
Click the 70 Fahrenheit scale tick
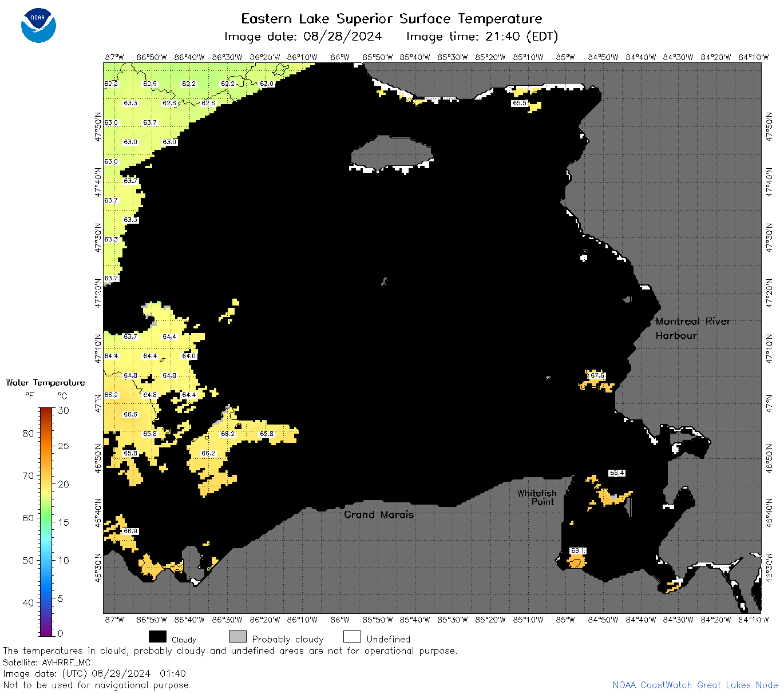coord(28,475)
